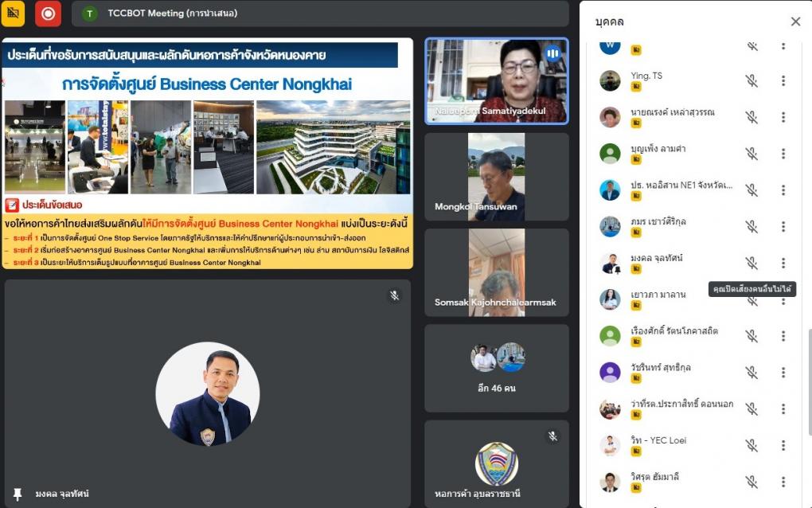Click the green avatar of เรืองศักดิ์ รัตนโภคาสถิต
The image size is (812, 508).
(610, 336)
